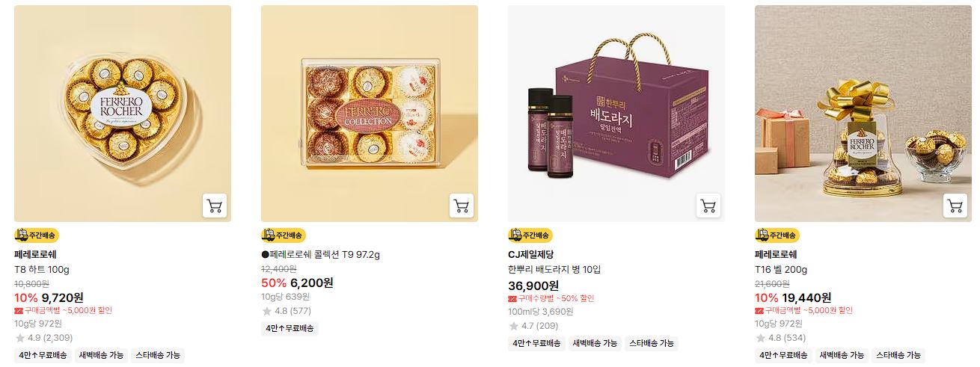Add Ferrero Collection T9 to cart
The height and width of the screenshot is (367, 980).
462,206
